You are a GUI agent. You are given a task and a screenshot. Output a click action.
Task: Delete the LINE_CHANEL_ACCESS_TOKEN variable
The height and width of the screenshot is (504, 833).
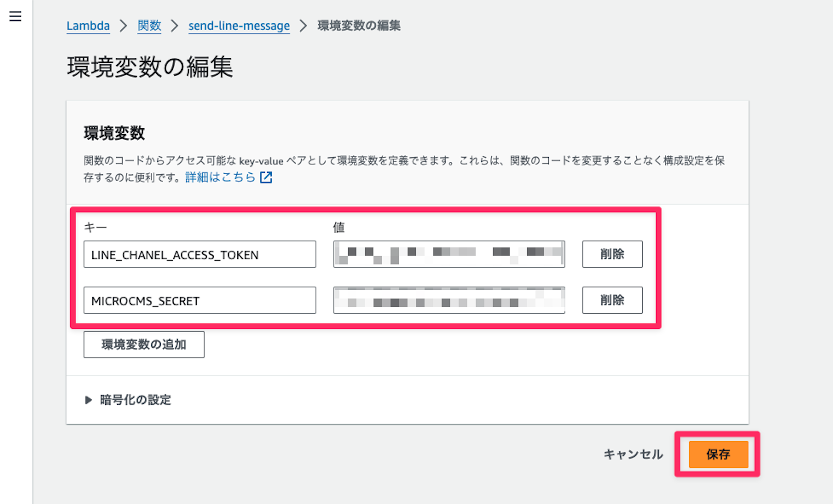coord(612,254)
